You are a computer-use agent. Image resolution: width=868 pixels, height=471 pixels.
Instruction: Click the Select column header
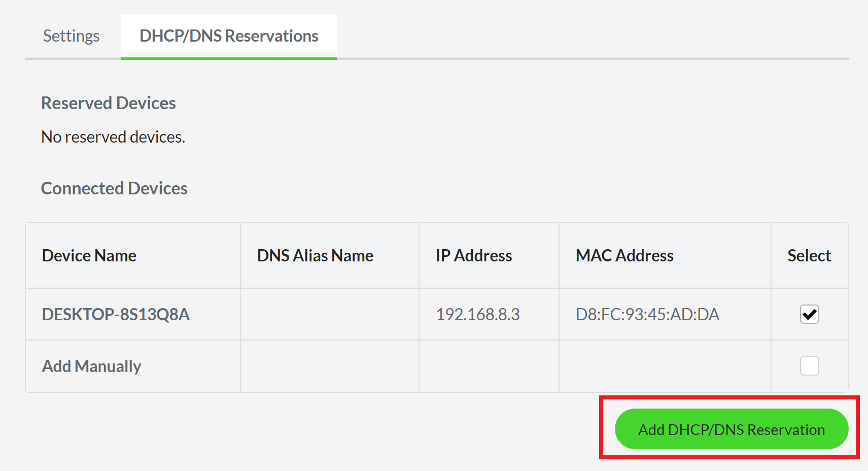tap(809, 255)
